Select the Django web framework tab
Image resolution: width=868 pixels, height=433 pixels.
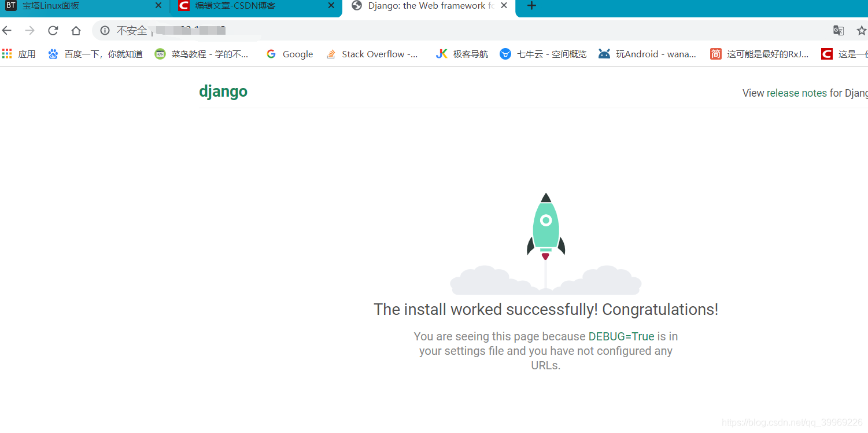click(x=429, y=7)
